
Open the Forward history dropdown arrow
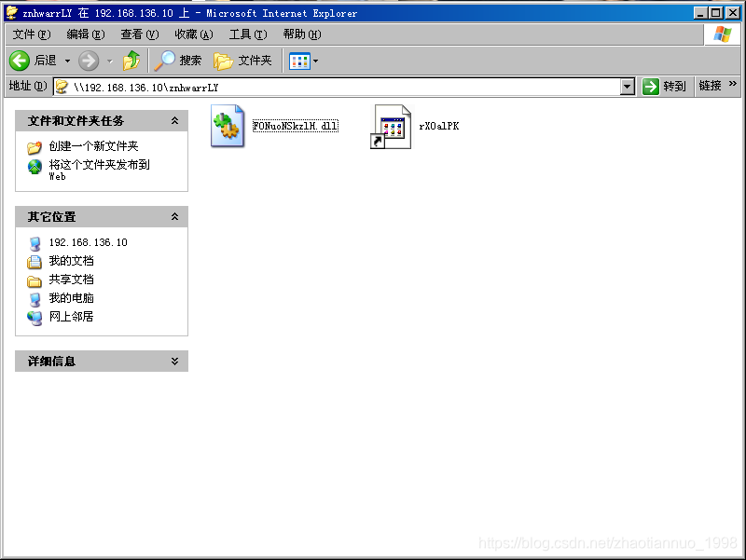[x=110, y=61]
